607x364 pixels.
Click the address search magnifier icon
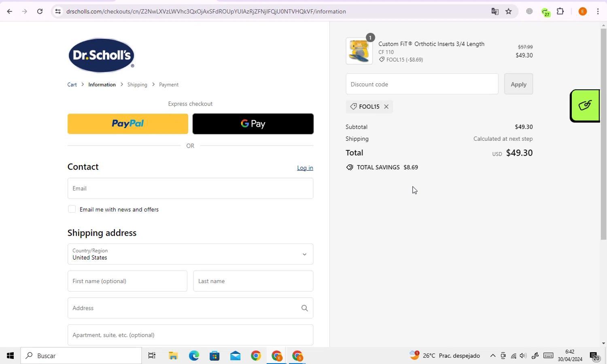pos(304,308)
